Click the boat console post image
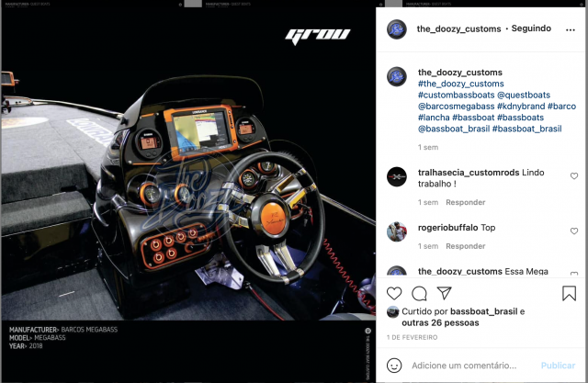 click(188, 195)
